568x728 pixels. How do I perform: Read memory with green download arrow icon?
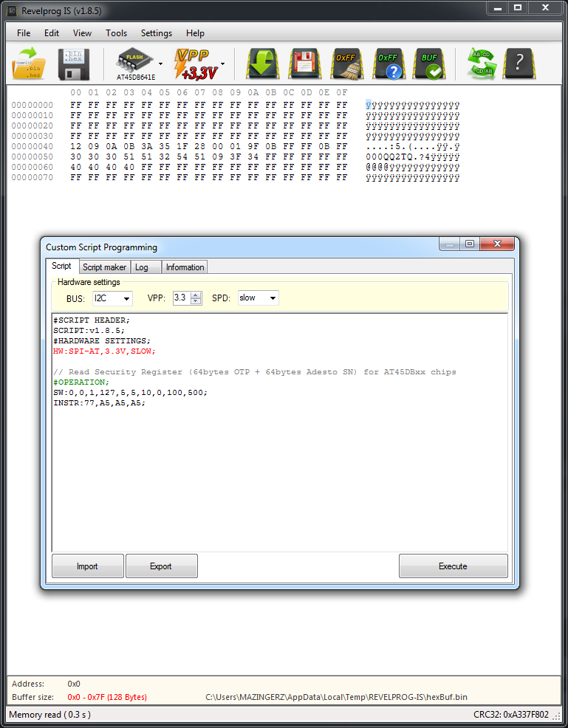point(261,64)
